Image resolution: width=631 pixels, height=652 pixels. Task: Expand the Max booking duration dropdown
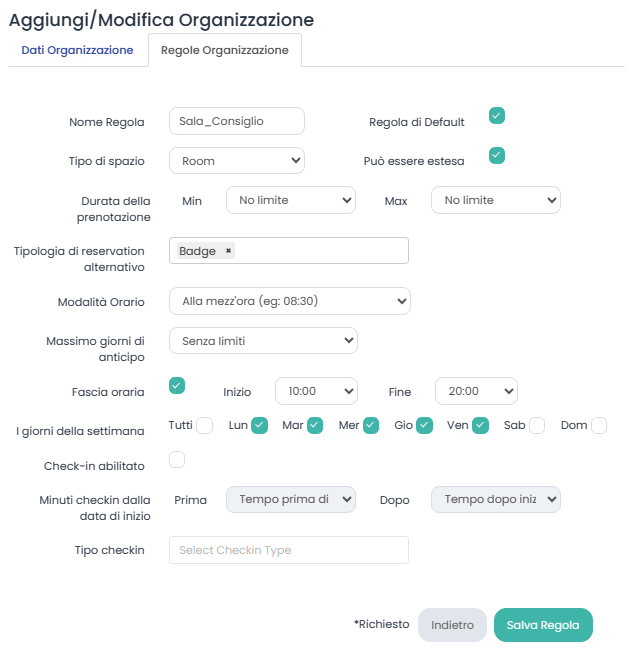[x=496, y=200]
